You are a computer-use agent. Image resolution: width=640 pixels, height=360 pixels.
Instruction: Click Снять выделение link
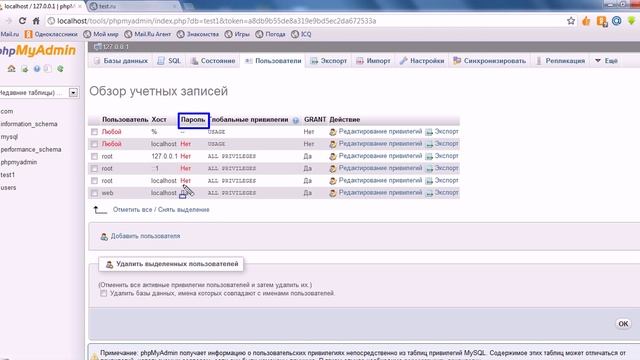[184, 210]
